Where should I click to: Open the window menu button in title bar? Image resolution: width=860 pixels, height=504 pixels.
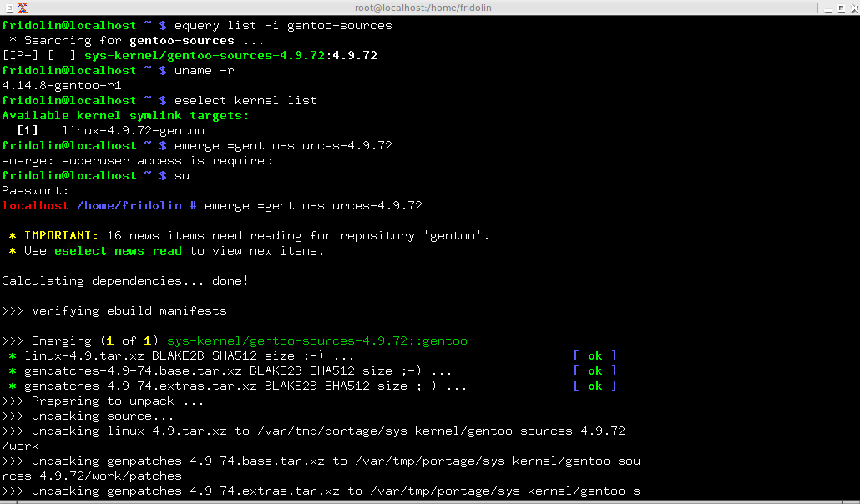(9, 8)
